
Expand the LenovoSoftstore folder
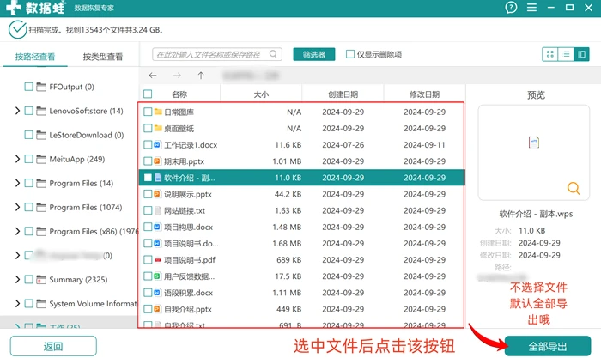coord(17,111)
